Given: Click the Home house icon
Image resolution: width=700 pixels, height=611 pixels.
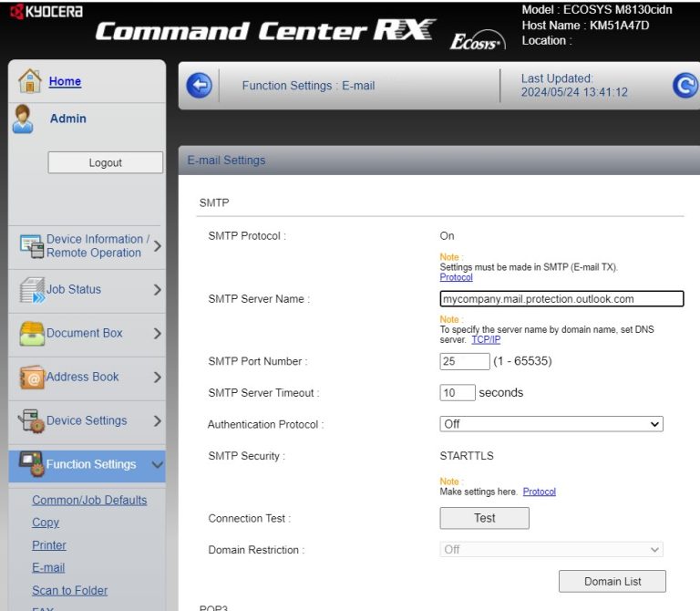Looking at the screenshot, I should [30, 81].
